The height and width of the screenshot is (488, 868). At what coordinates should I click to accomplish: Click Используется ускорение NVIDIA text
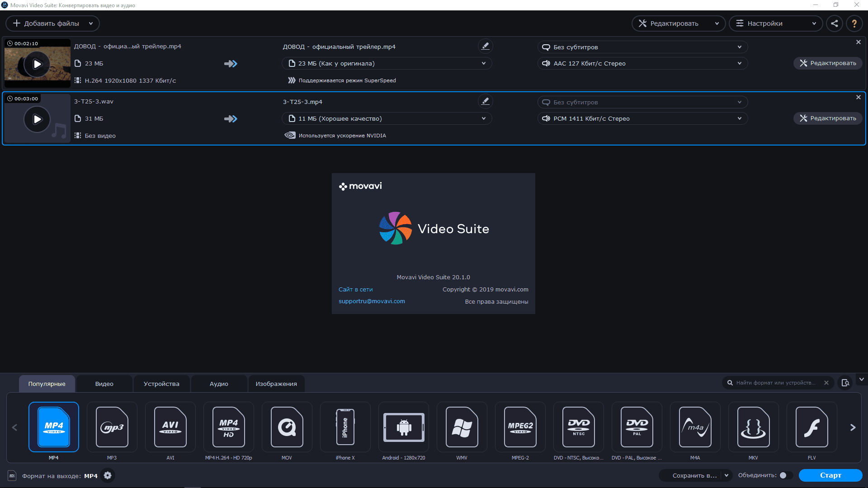point(342,136)
